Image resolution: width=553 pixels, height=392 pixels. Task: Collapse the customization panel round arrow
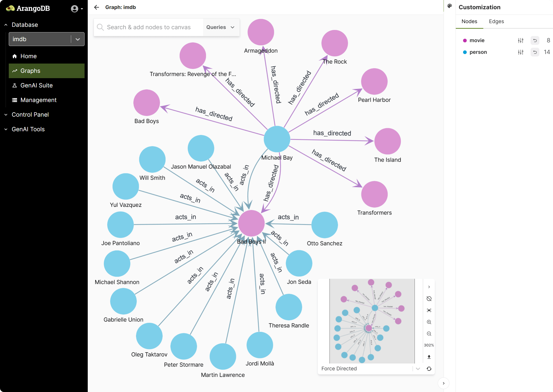(x=443, y=383)
